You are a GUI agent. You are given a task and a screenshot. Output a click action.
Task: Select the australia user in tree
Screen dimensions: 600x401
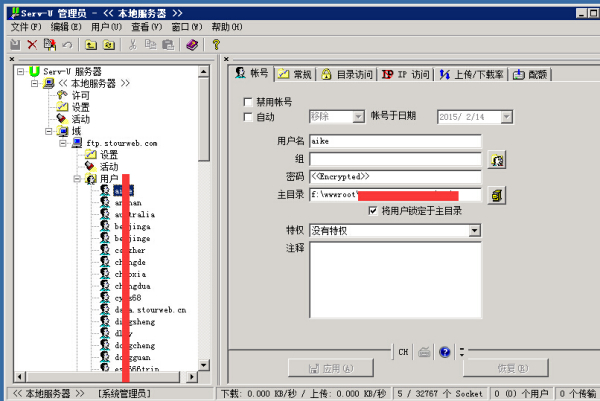(135, 214)
